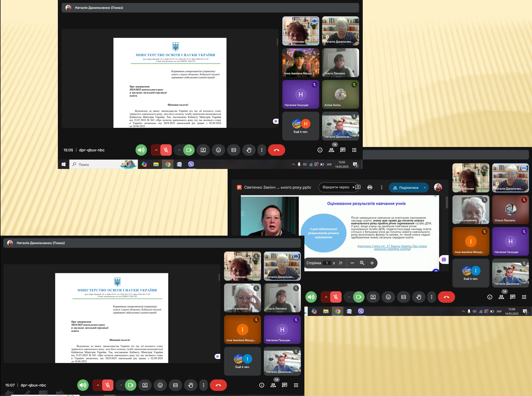The width and height of the screenshot is (532, 396).
Task: Raise hand in the 15:05 meeting toolbar
Action: point(249,150)
